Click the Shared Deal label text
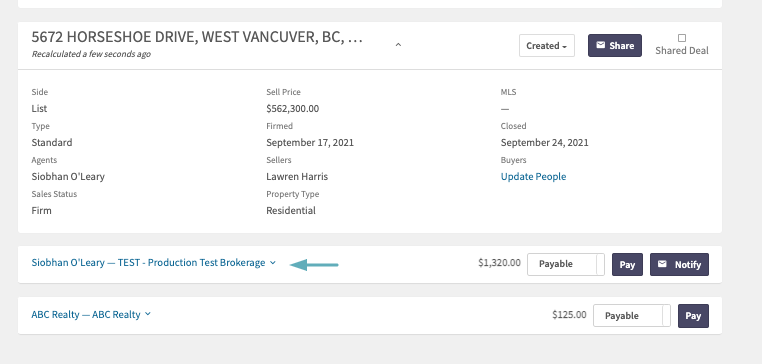Screen dimensions: 762x364 pos(682,51)
